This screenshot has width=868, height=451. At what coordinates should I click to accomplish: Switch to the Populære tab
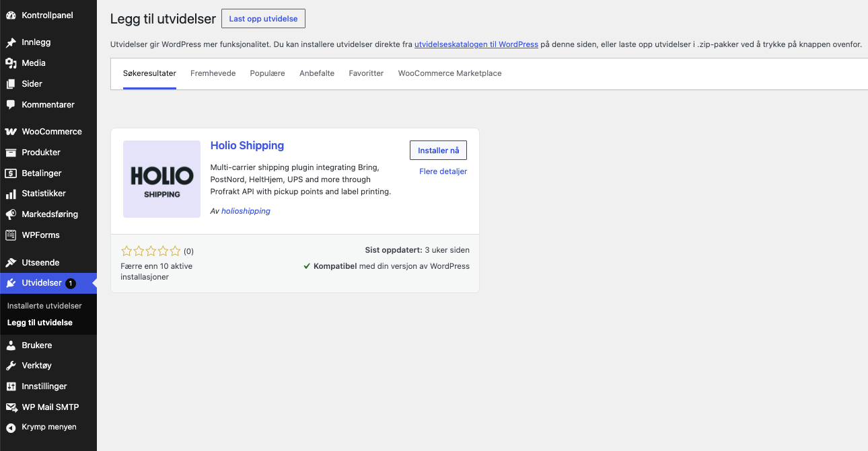point(267,73)
